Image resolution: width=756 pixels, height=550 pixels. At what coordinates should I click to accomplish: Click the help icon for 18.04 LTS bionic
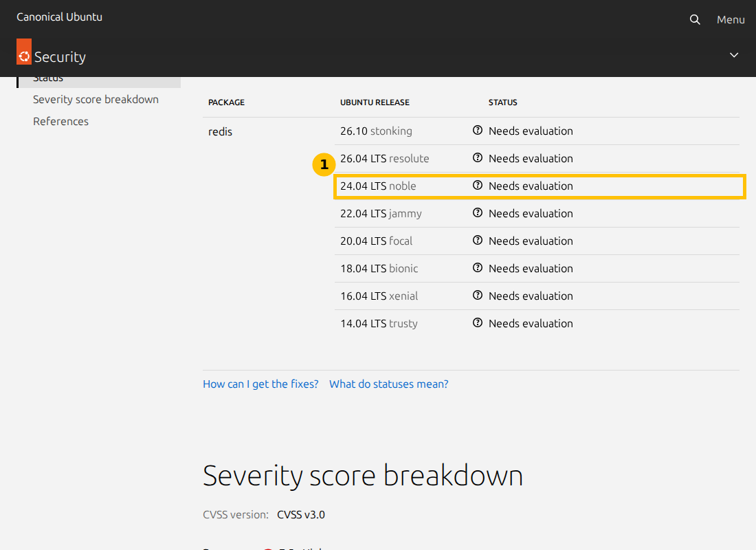coord(478,267)
